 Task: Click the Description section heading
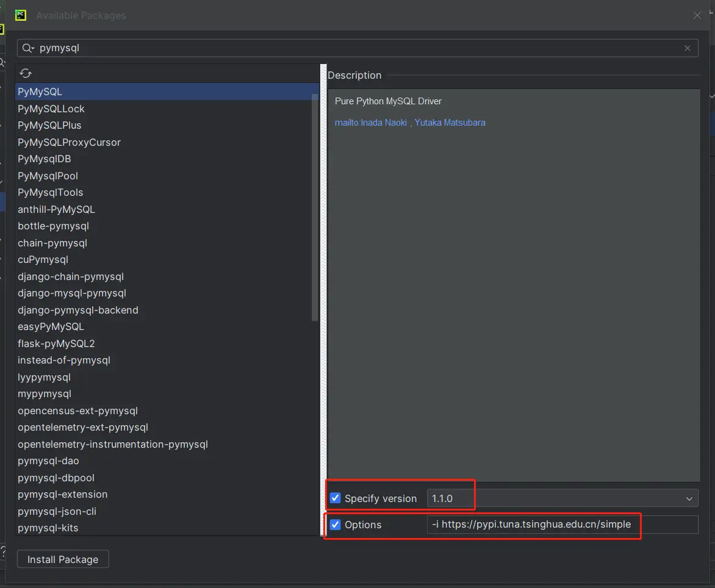[x=354, y=75]
